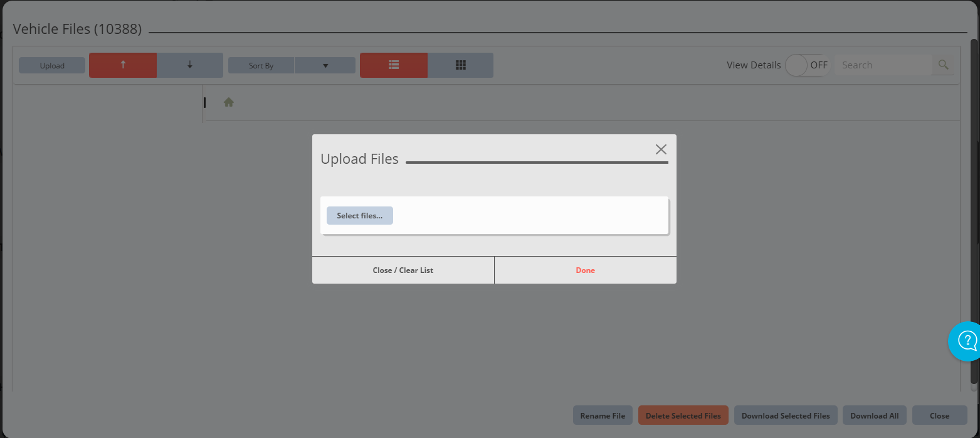Click the Download All button
Screen dimensions: 980x438
pyautogui.click(x=874, y=415)
